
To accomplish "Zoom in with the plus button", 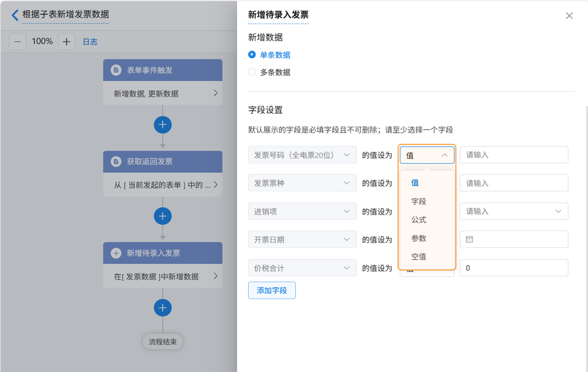I will coord(66,42).
